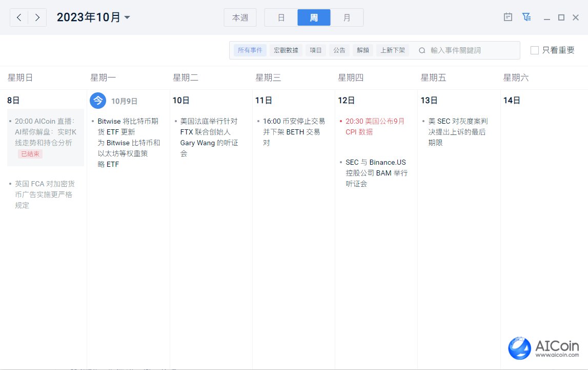Open the Bitwise 比特币期货 ETF event
Viewport: 588px width, 370px height.
coord(128,143)
